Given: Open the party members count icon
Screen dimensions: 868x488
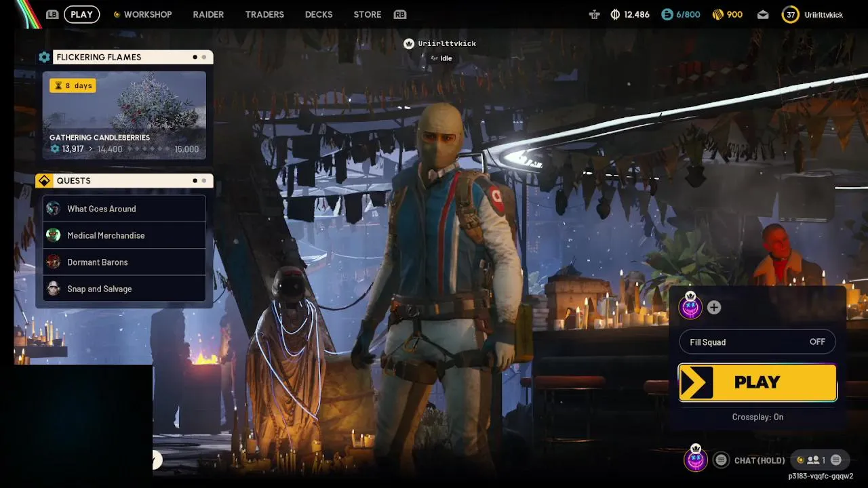Looking at the screenshot, I should tap(813, 460).
